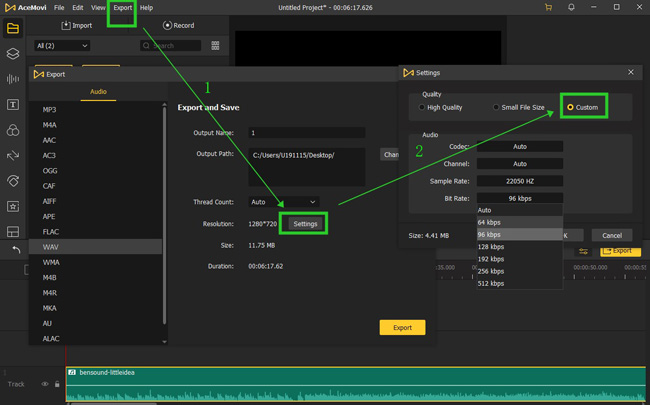Open the Help menu

click(x=146, y=8)
